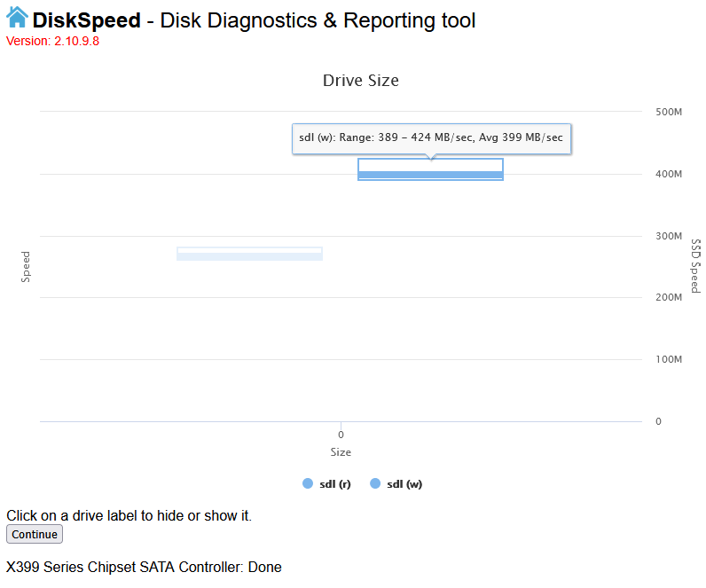Click the blue home icon
This screenshot has width=706, height=588.
click(x=17, y=18)
